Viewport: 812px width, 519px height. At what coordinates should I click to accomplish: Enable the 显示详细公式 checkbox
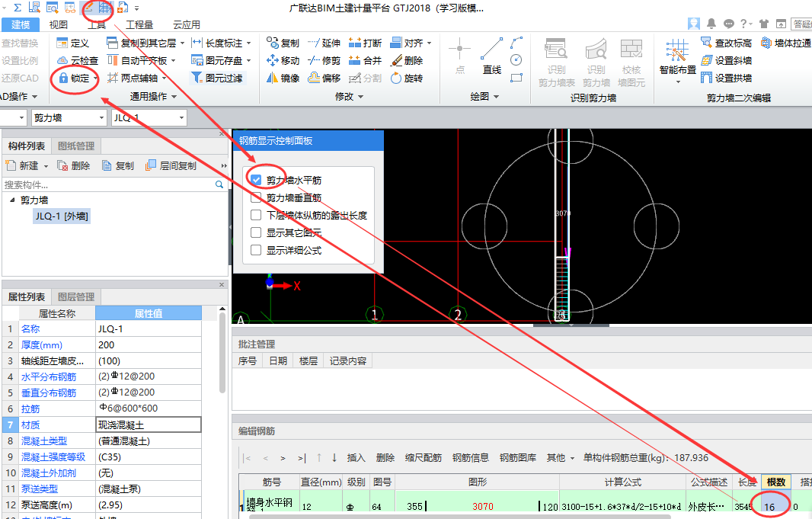256,250
